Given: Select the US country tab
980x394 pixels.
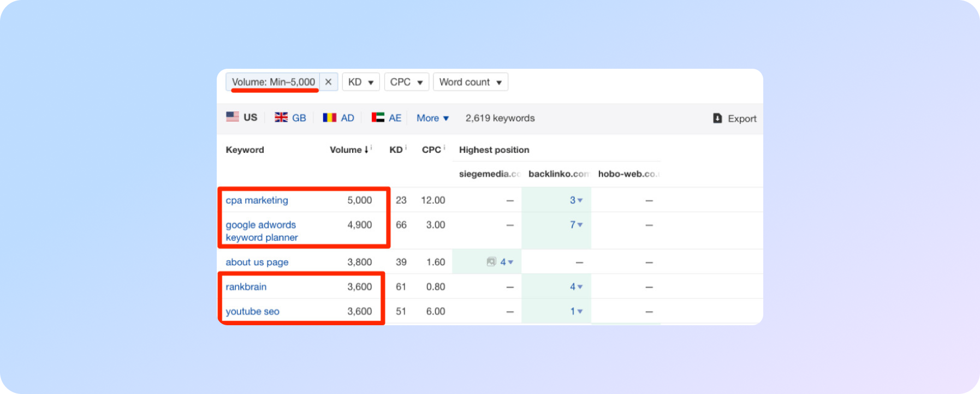Looking at the screenshot, I should pyautogui.click(x=242, y=117).
